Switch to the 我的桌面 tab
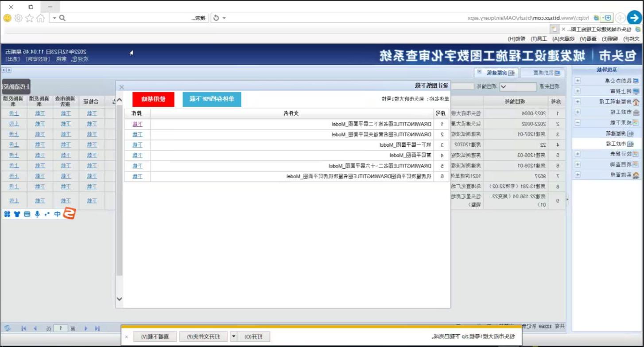This screenshot has width=644, height=347. [x=543, y=72]
